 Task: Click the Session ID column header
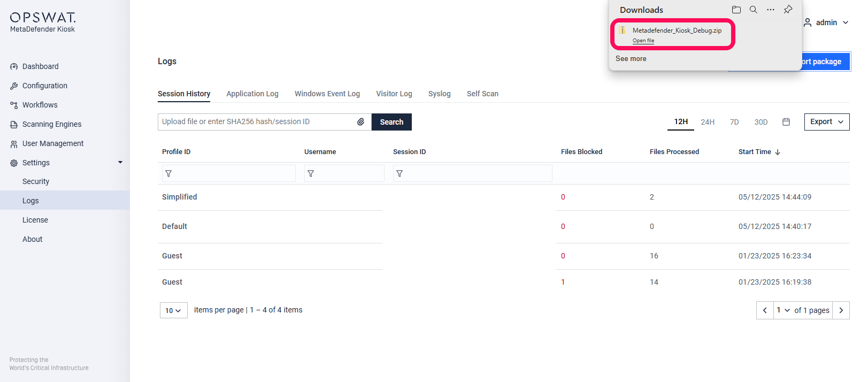point(410,152)
